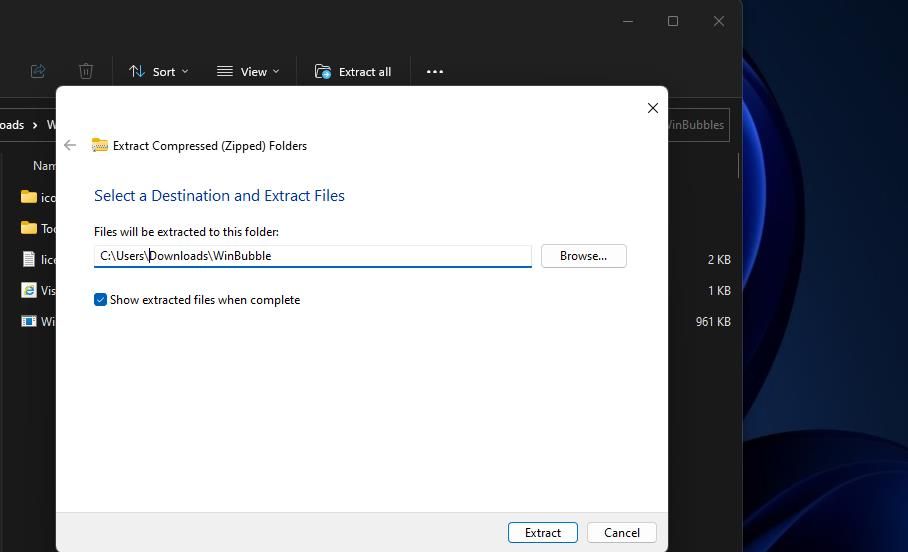Minimize the File Explorer window
The height and width of the screenshot is (552, 908).
coord(628,21)
